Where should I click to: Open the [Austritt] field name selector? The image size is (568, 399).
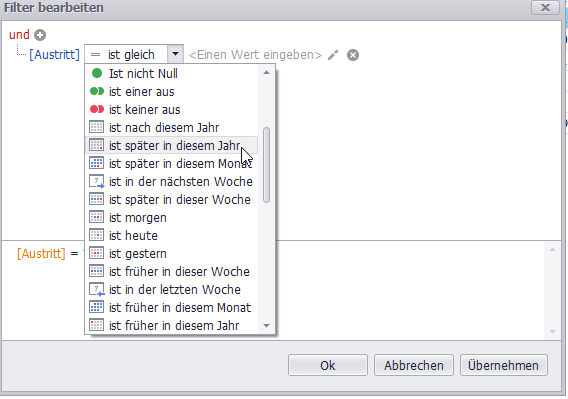click(54, 55)
